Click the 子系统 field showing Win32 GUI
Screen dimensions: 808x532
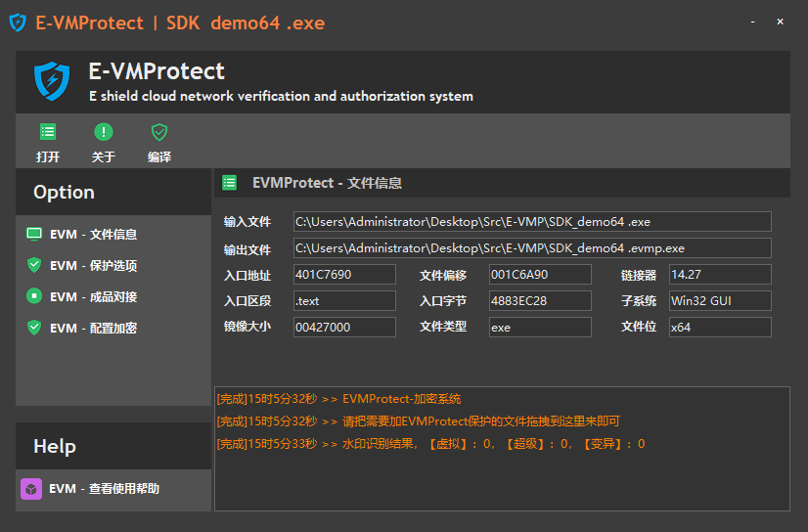(720, 301)
